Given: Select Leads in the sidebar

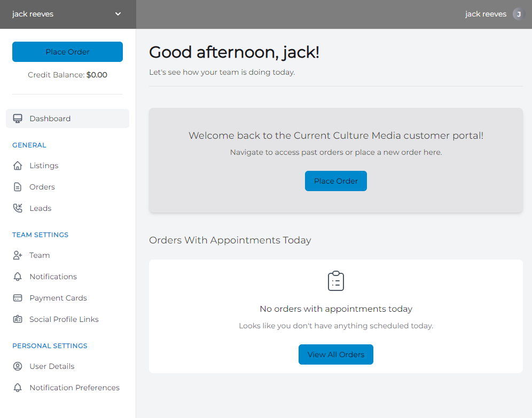Looking at the screenshot, I should (x=67, y=208).
